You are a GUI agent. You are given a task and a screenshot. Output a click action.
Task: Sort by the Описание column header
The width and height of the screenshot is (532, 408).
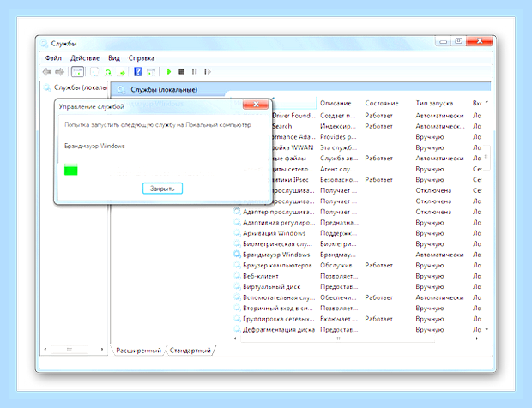336,103
